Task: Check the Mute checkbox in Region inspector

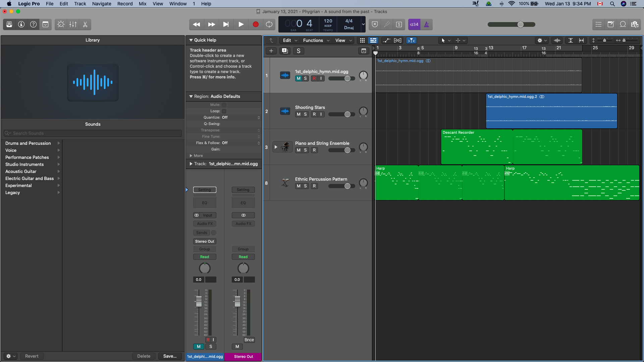Action: (x=224, y=105)
